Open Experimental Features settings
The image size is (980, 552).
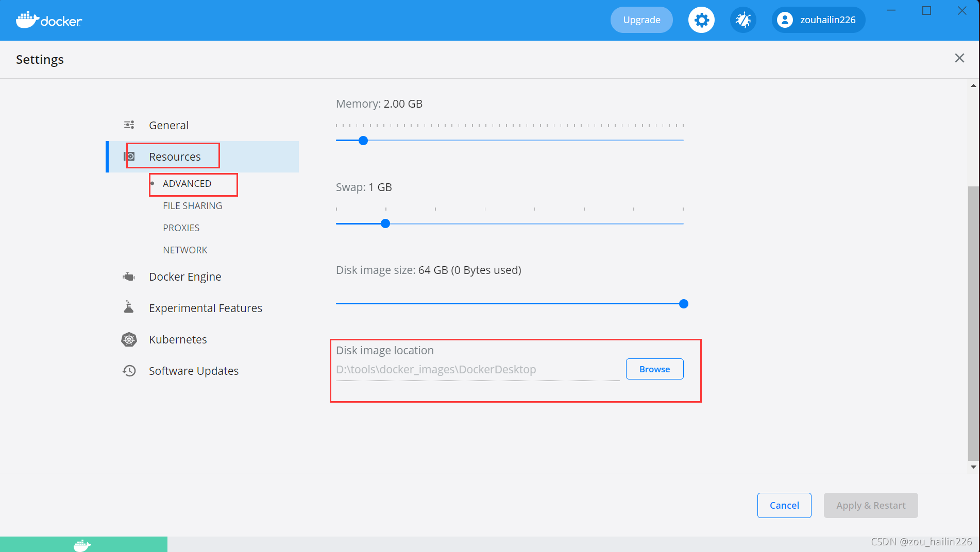(x=206, y=308)
